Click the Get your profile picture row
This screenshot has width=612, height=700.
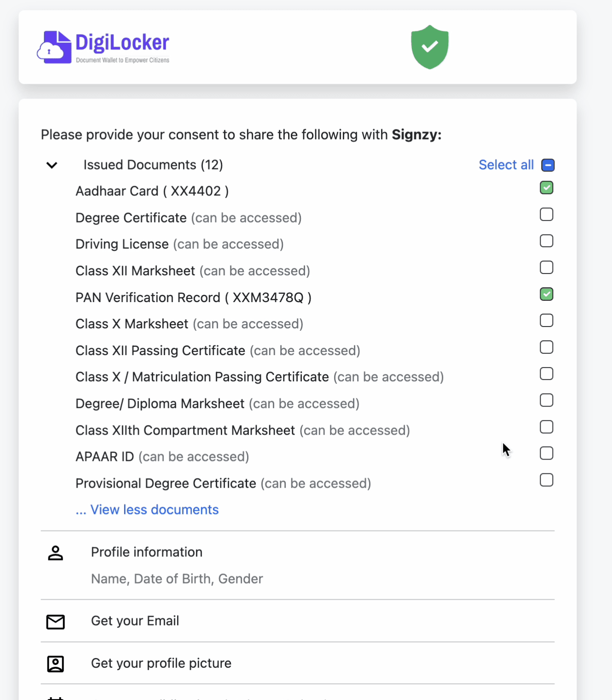coord(161,663)
